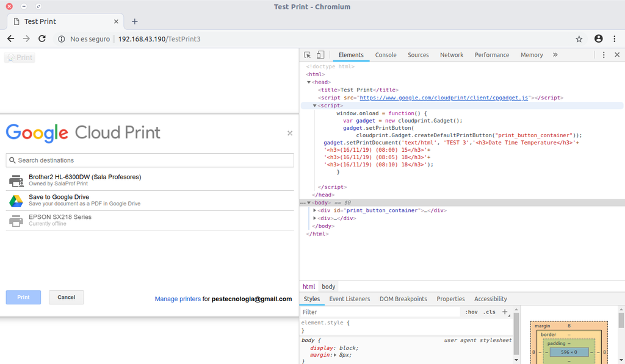View site info next to No es seguro
Screen dimensions: 625x364
point(62,39)
